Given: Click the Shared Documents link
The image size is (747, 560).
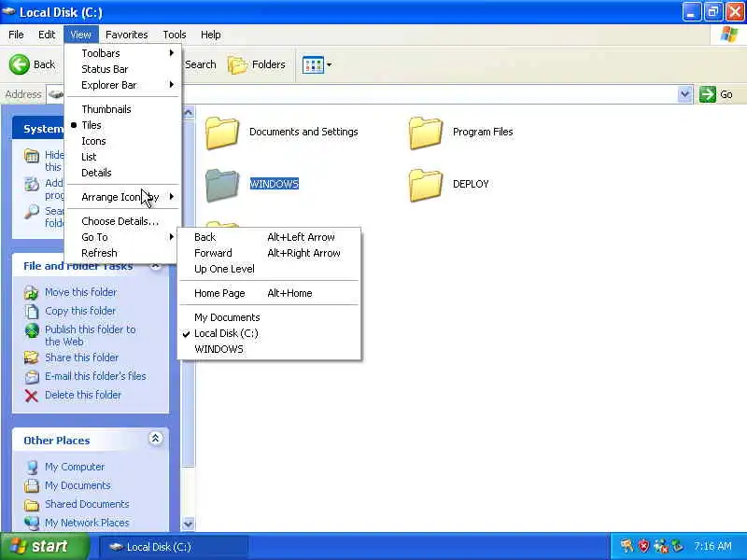Looking at the screenshot, I should point(87,504).
